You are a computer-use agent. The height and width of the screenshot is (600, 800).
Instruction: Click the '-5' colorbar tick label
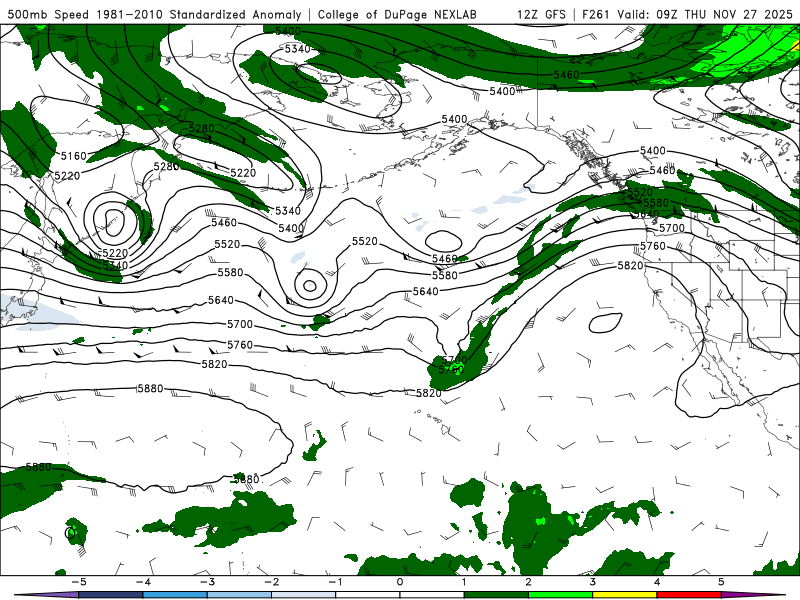coord(79,582)
